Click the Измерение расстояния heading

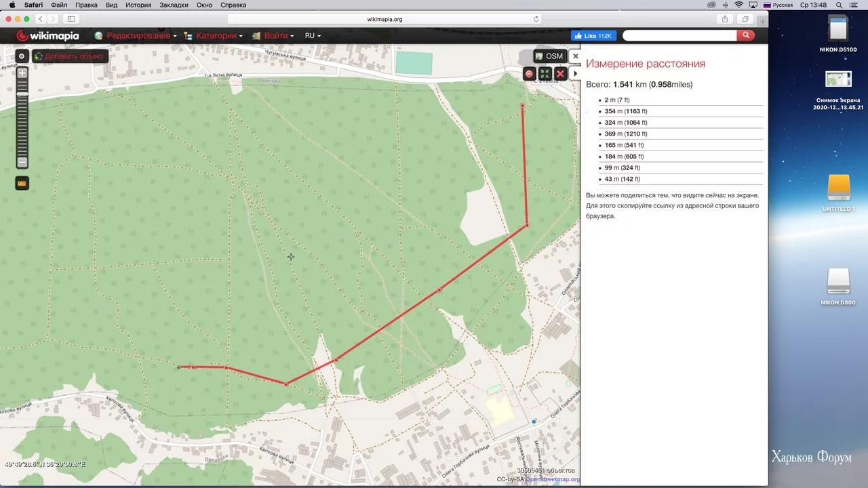pos(646,64)
